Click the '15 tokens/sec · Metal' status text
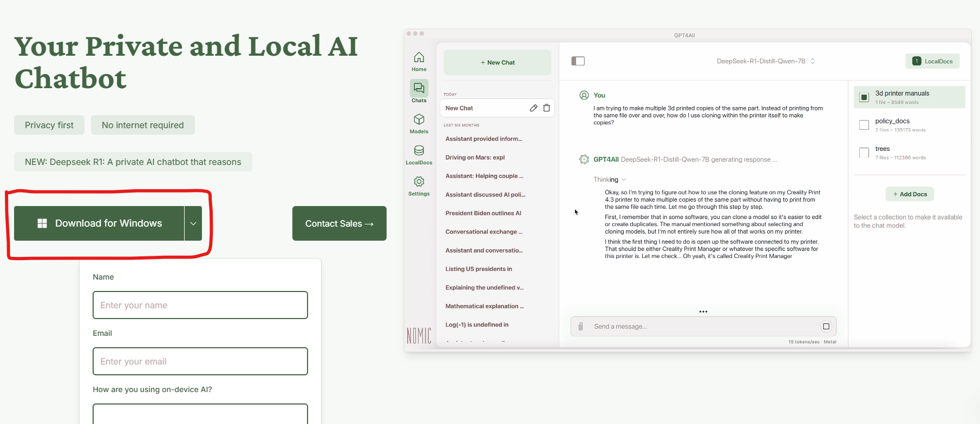980x424 pixels. [x=812, y=342]
